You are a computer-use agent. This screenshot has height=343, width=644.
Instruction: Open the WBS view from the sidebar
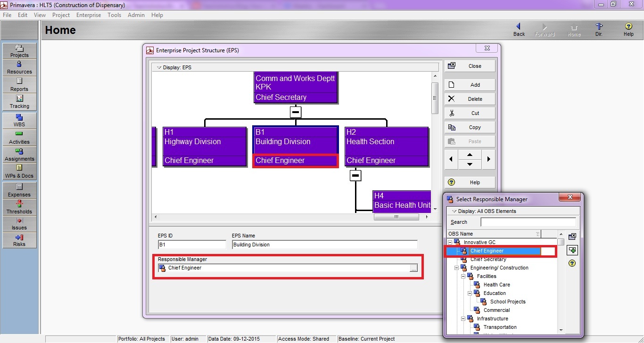click(x=19, y=121)
